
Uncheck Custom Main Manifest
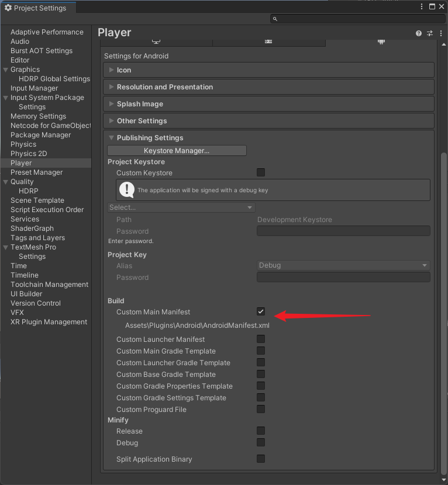tap(261, 311)
